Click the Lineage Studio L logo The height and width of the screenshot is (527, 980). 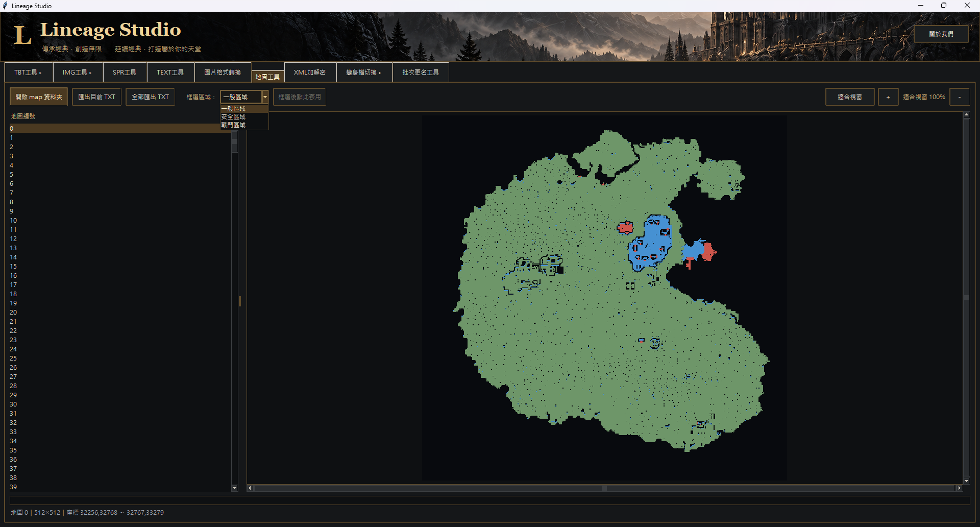click(22, 35)
